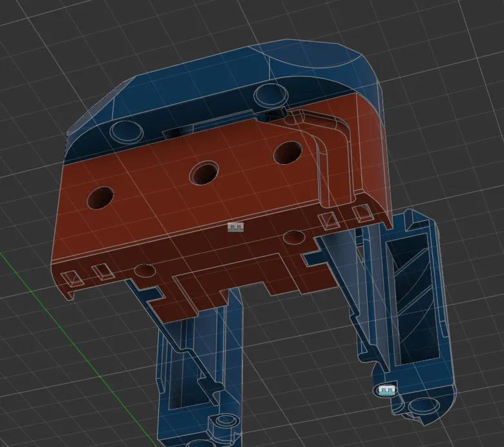Select the cyan joint glyph on the blue arm
This screenshot has height=447, width=504.
tap(386, 390)
